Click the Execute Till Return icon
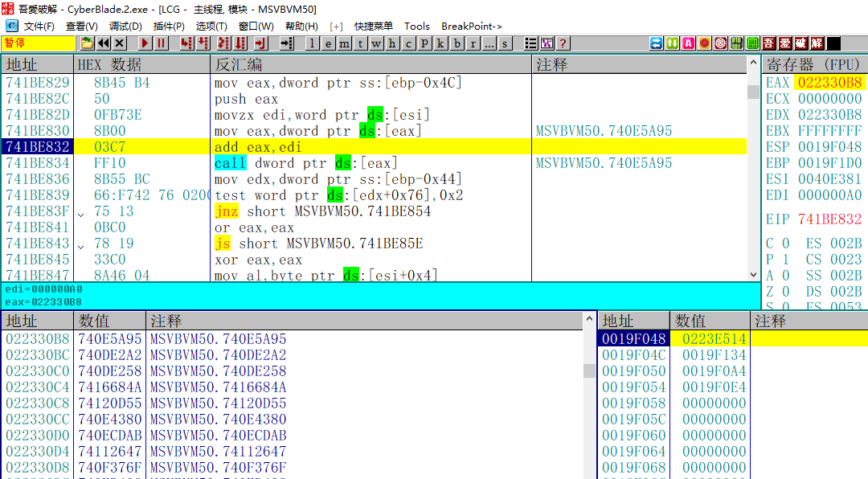Viewport: 868px width, 479px height. coord(260,43)
